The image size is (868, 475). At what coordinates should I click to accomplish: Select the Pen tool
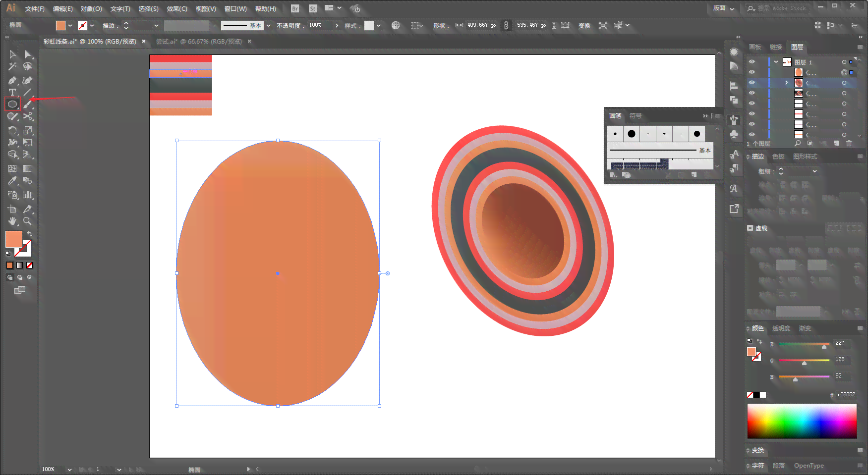(12, 80)
